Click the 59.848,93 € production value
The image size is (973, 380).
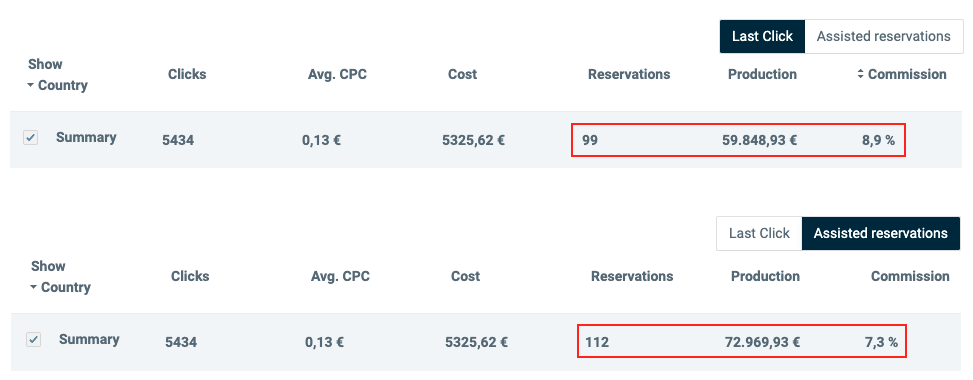click(x=760, y=140)
